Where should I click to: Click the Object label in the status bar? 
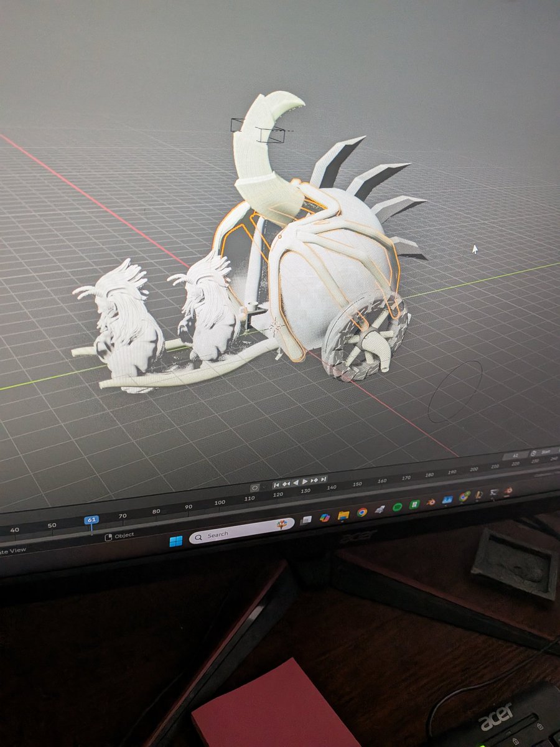click(x=124, y=535)
